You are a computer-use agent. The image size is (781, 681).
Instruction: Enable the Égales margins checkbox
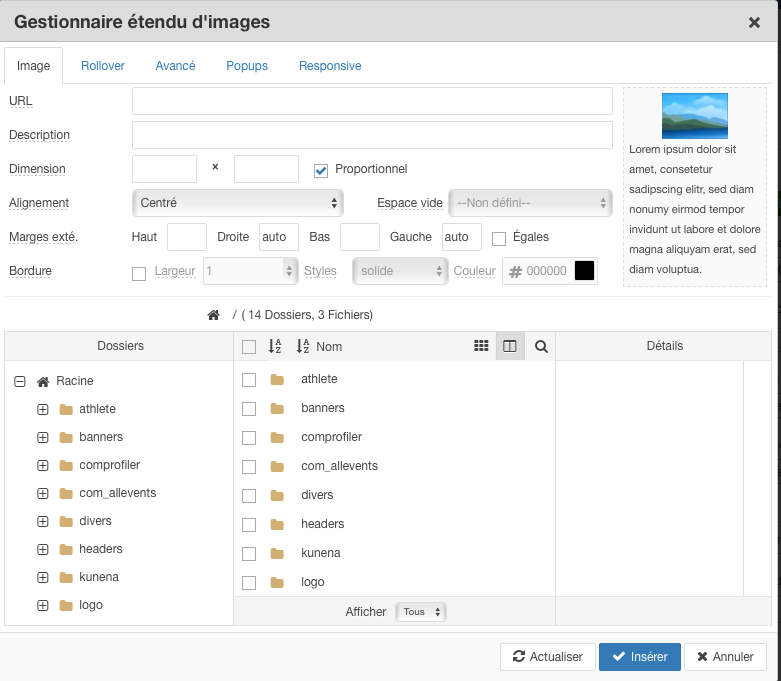pos(499,238)
